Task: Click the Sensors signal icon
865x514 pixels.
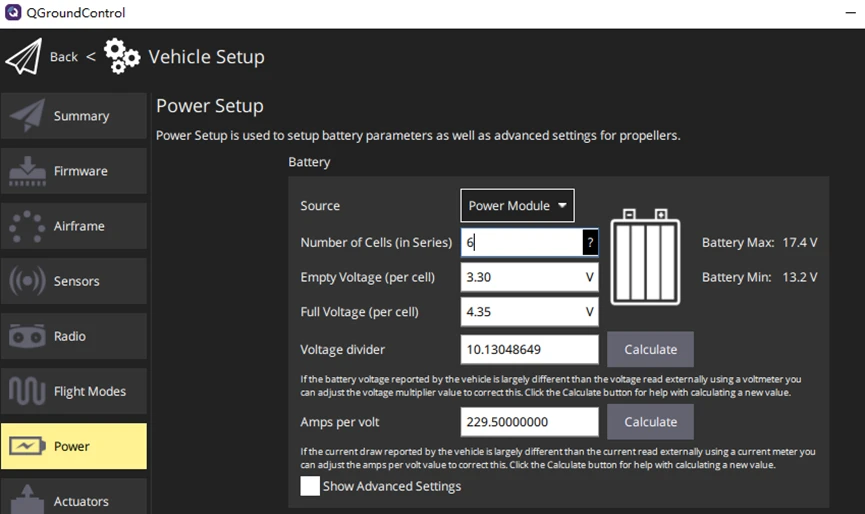Action: 27,281
